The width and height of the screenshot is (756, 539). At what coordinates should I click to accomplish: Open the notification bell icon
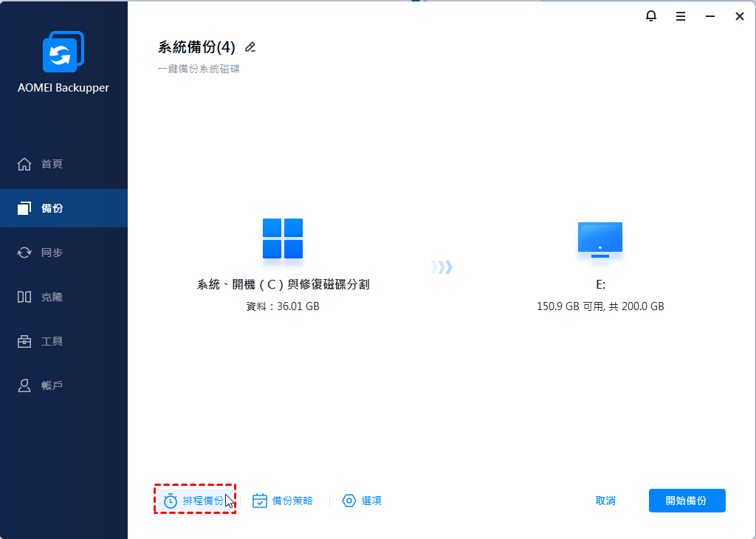[x=651, y=16]
